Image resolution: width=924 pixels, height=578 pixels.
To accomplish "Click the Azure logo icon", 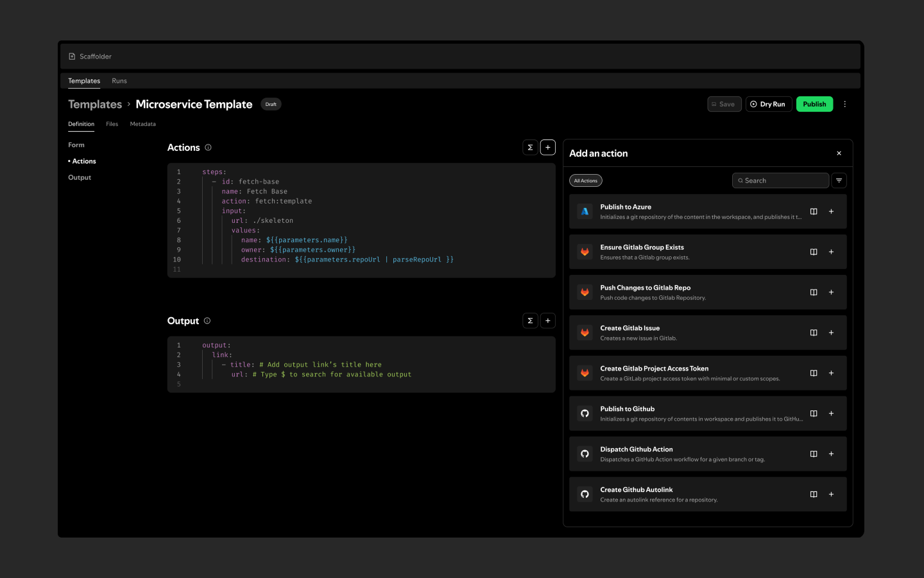I will 585,211.
